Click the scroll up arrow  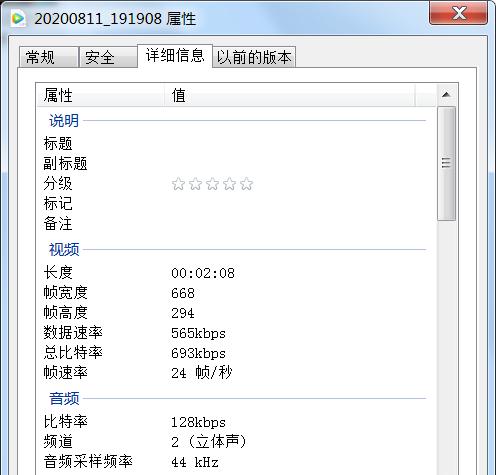point(446,95)
